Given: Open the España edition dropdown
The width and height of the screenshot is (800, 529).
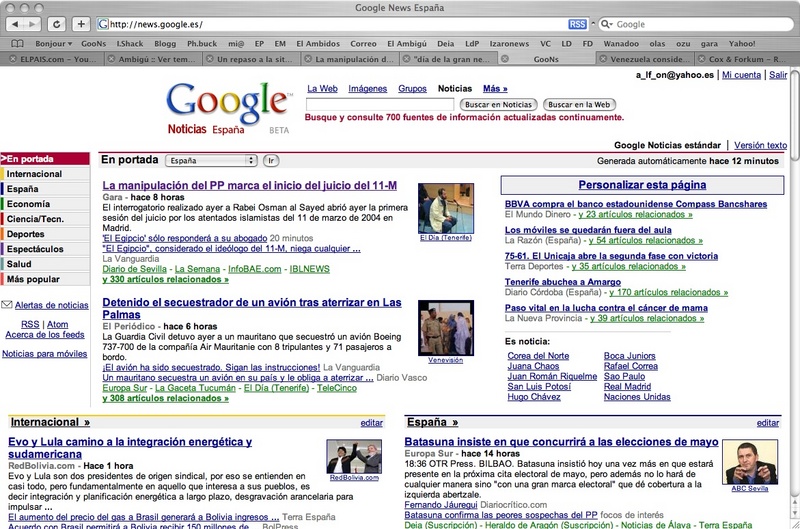Looking at the screenshot, I should coord(210,160).
